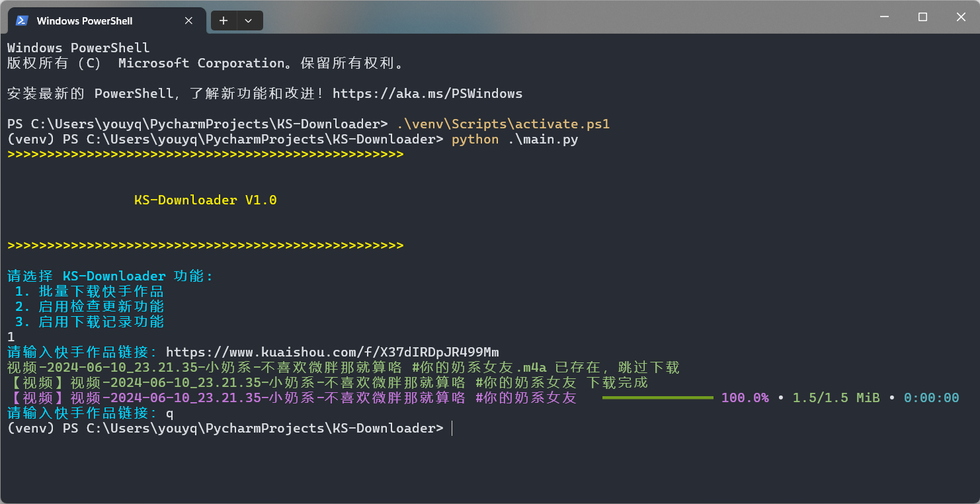
Task: Click the typed input 1 line
Action: (11, 337)
